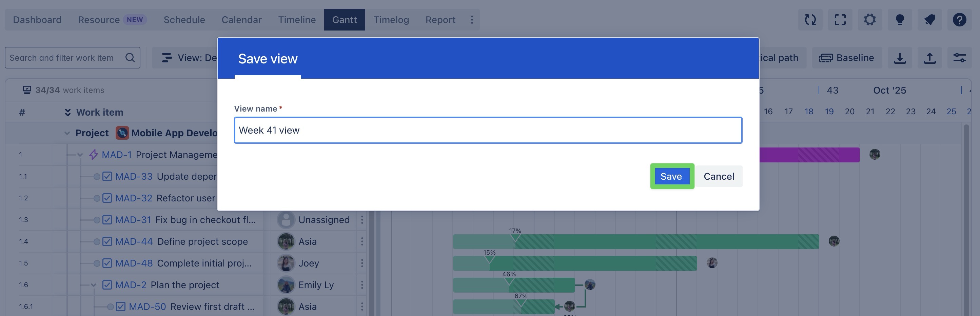Cancel the Save view dialog
The image size is (980, 316).
[x=719, y=176]
